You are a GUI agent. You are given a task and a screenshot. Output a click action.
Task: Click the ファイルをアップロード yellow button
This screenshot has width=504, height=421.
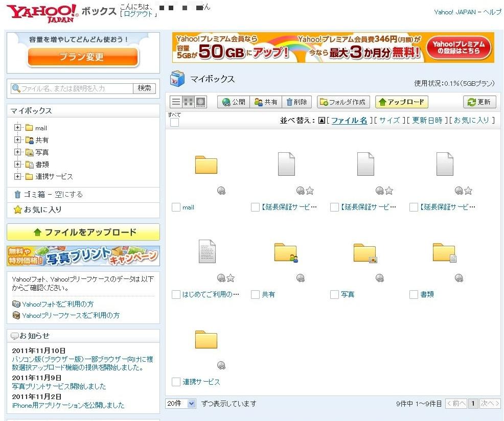(x=83, y=232)
